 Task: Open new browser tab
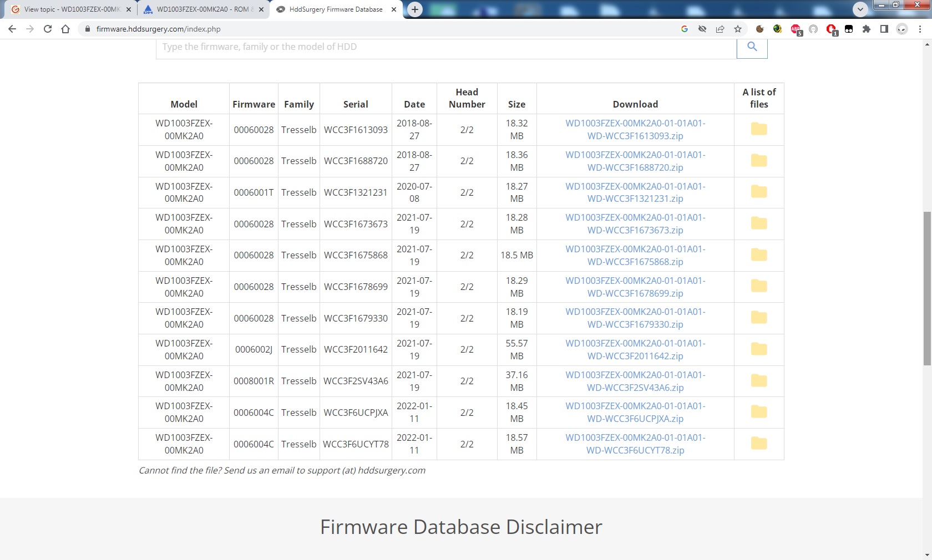(415, 9)
